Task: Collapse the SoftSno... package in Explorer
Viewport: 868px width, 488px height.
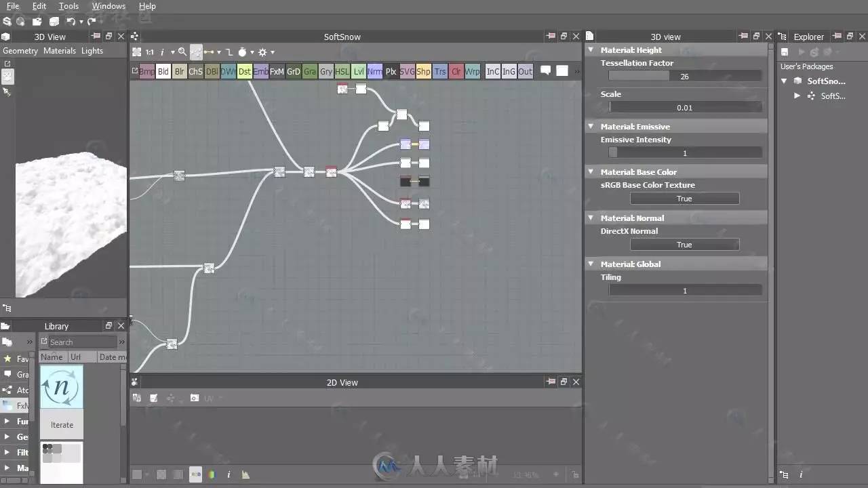Action: click(x=785, y=81)
